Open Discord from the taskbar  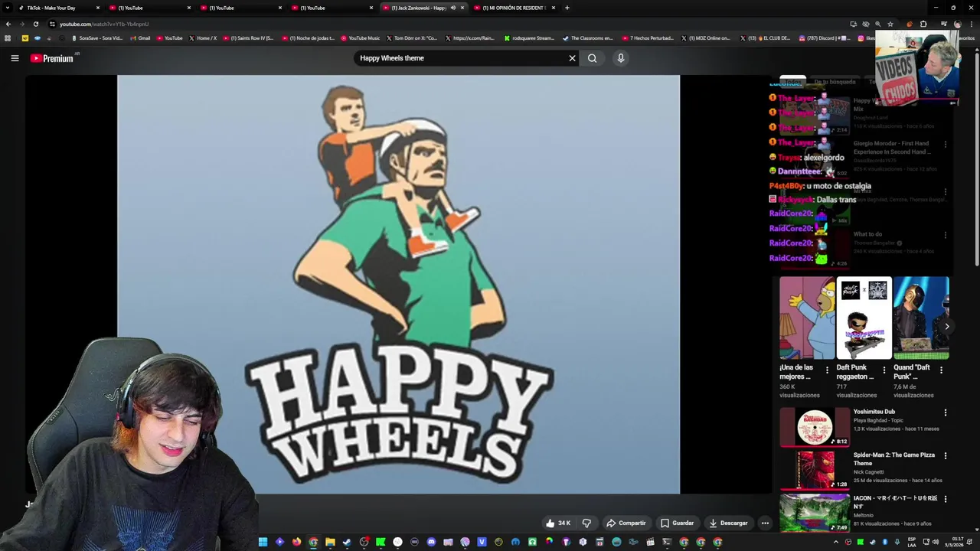click(x=431, y=542)
